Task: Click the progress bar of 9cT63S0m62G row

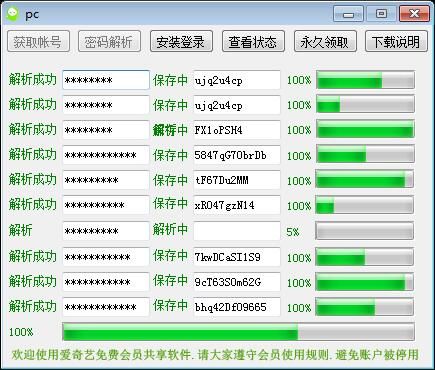Action: [x=365, y=282]
